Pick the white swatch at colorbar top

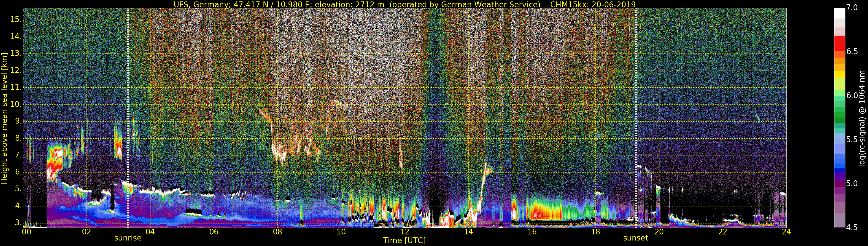(840, 13)
